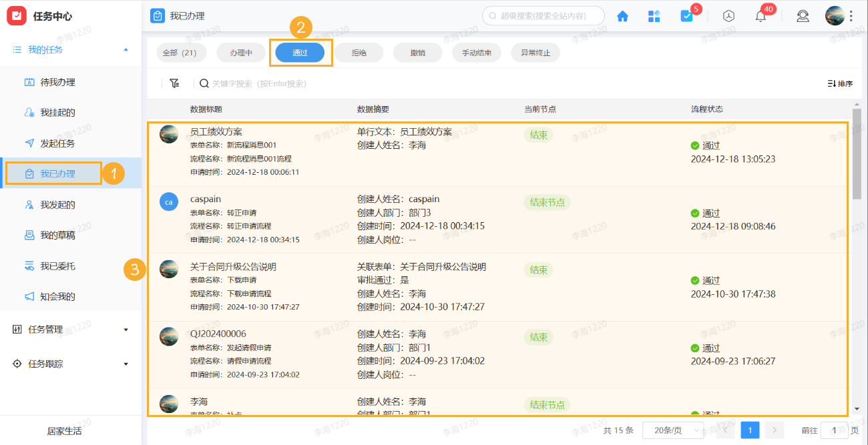
Task: Open the task checkbox icon with badge 5
Action: pyautogui.click(x=688, y=15)
